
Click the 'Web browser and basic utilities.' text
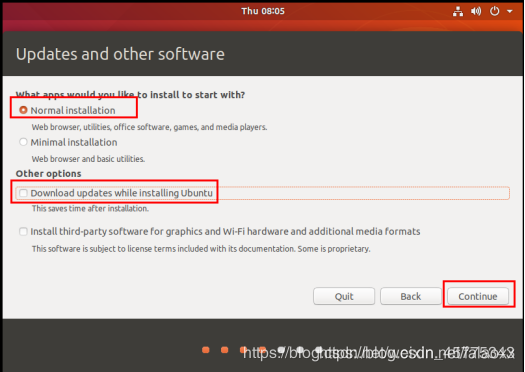88,159
